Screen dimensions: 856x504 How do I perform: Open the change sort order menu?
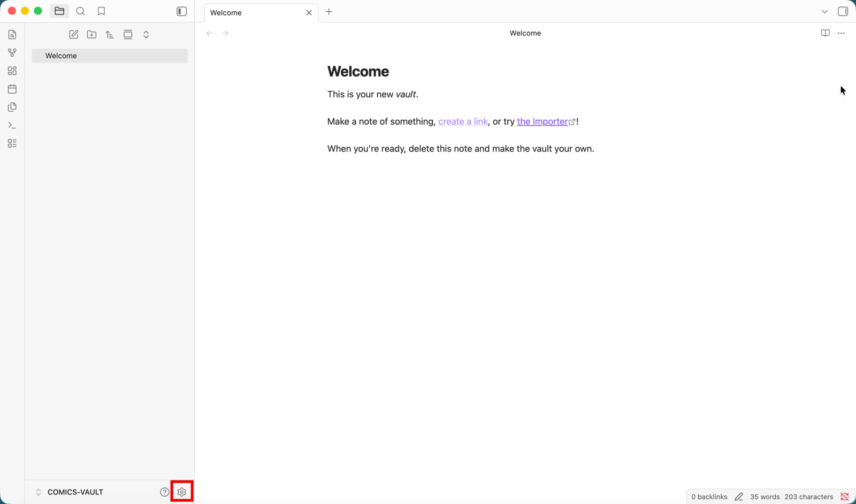(110, 34)
